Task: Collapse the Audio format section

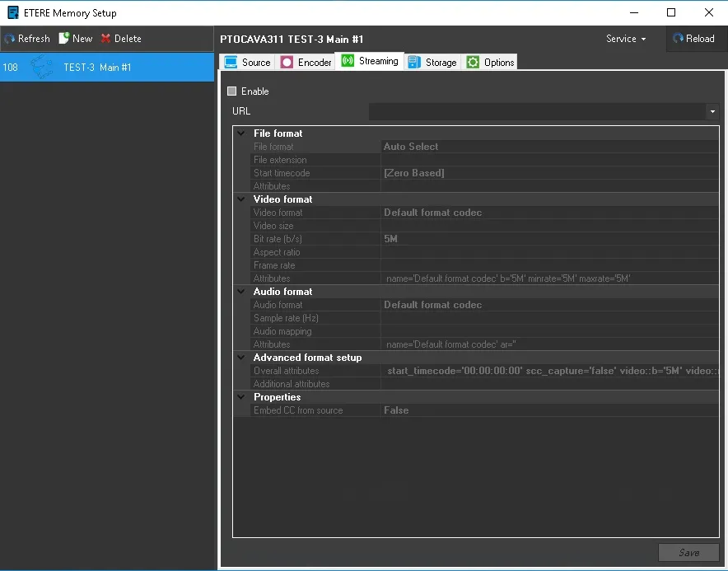Action: click(x=241, y=292)
